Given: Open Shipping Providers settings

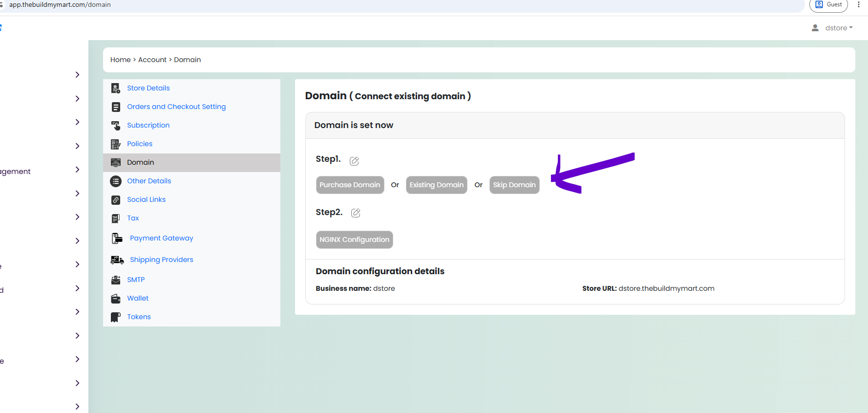Looking at the screenshot, I should [162, 260].
